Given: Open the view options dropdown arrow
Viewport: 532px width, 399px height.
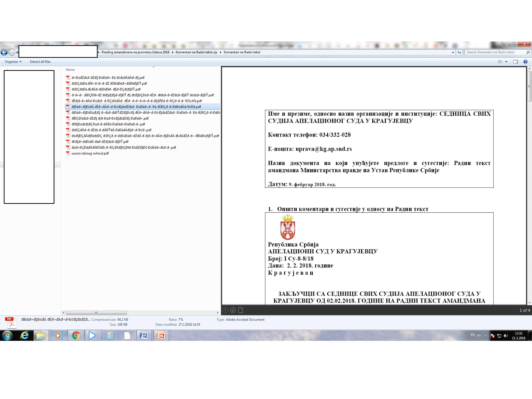Looking at the screenshot, I should click(x=506, y=62).
